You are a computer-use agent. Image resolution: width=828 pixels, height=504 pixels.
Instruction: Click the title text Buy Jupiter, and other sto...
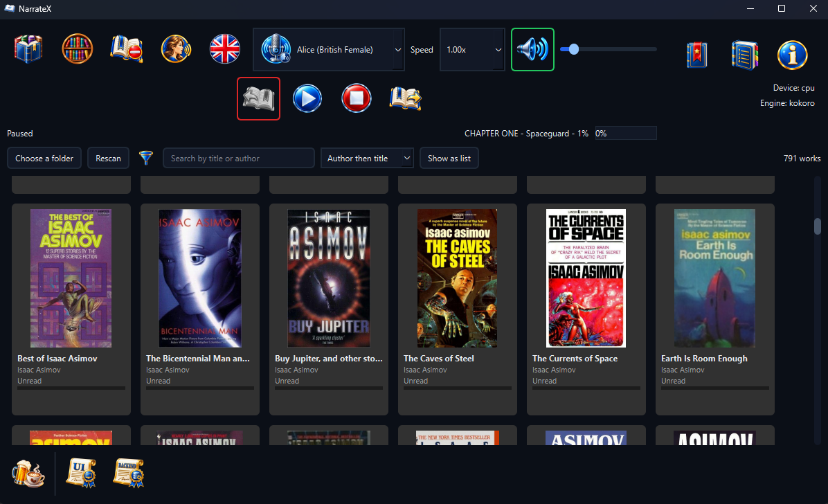[328, 358]
